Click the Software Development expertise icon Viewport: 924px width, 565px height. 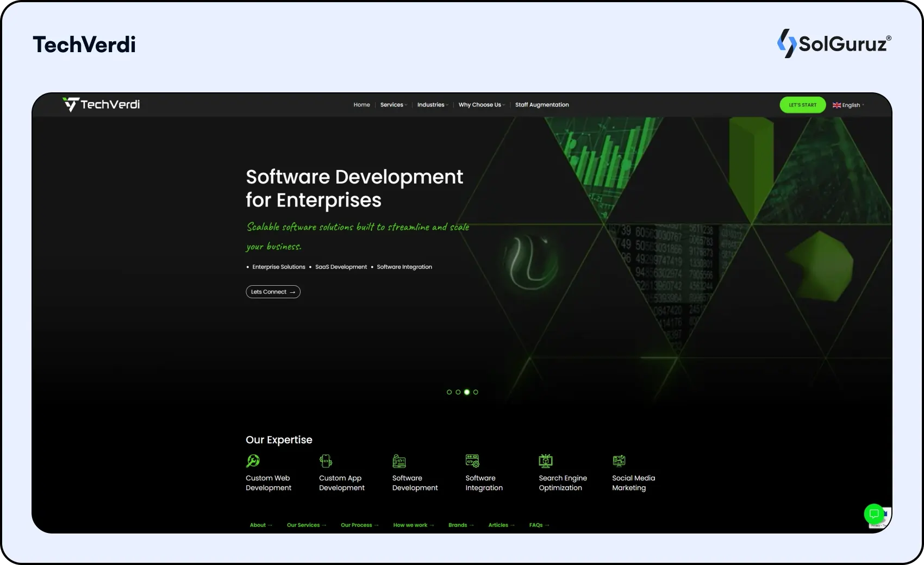pyautogui.click(x=399, y=461)
